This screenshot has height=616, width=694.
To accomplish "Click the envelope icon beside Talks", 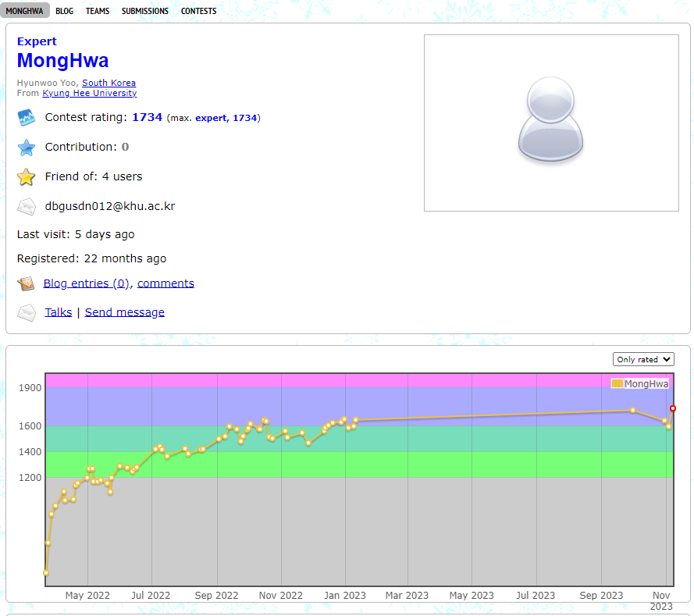I will point(26,313).
